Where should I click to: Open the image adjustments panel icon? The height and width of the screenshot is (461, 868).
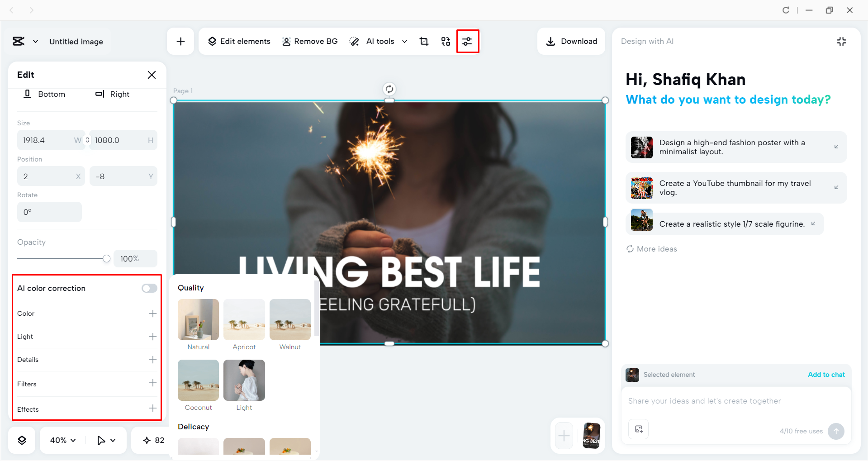tap(467, 41)
